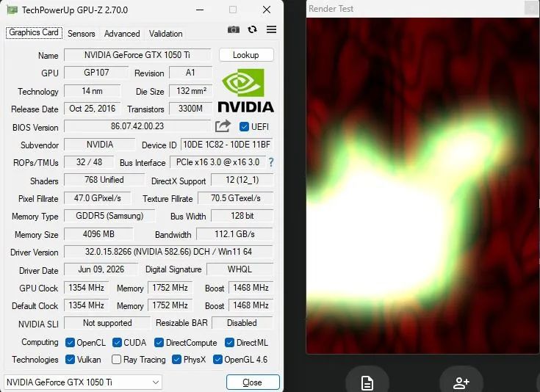Click the Driver Date Jun 09, 2026
This screenshot has height=392, width=540.
click(x=101, y=269)
